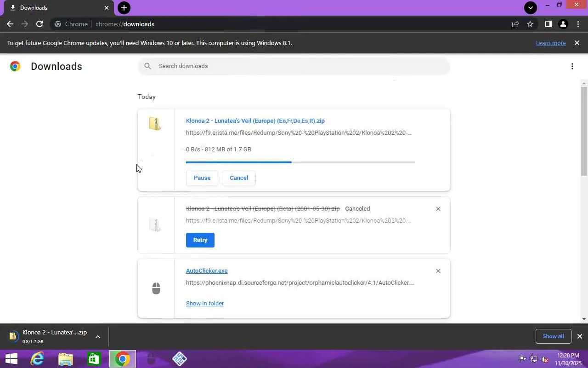The height and width of the screenshot is (368, 588).
Task: Click the "Canceled" status label
Action: 357,209
